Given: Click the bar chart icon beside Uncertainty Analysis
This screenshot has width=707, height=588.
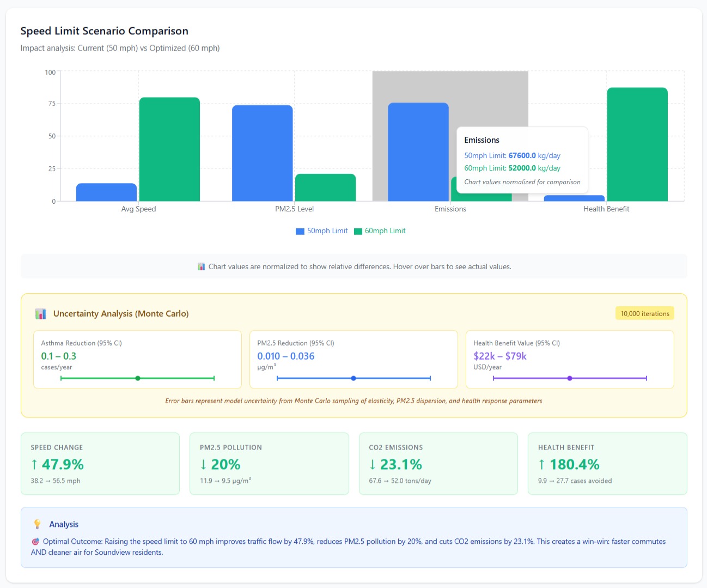Looking at the screenshot, I should click(x=40, y=314).
